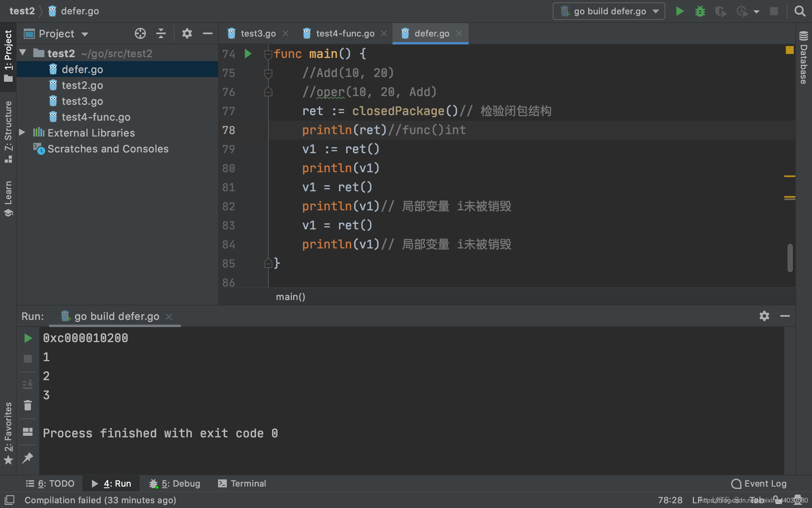Restore layout icon in Run panel
Viewport: 812px width, 508px height.
tap(28, 432)
